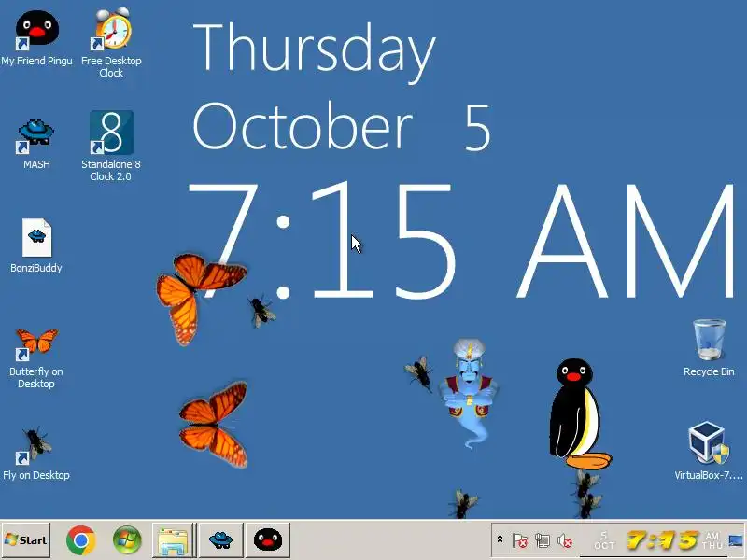
Task: Switch to the MASH taskbar button
Action: pos(220,540)
